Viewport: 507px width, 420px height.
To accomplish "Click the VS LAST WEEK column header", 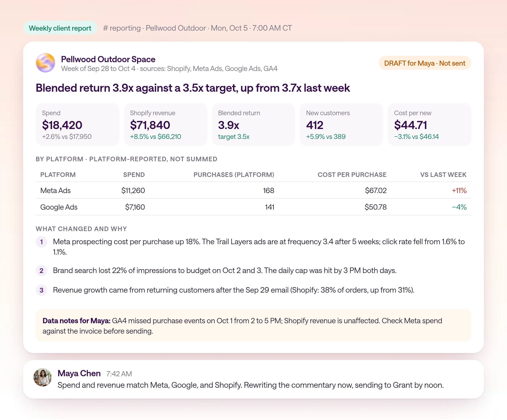I will coord(443,175).
